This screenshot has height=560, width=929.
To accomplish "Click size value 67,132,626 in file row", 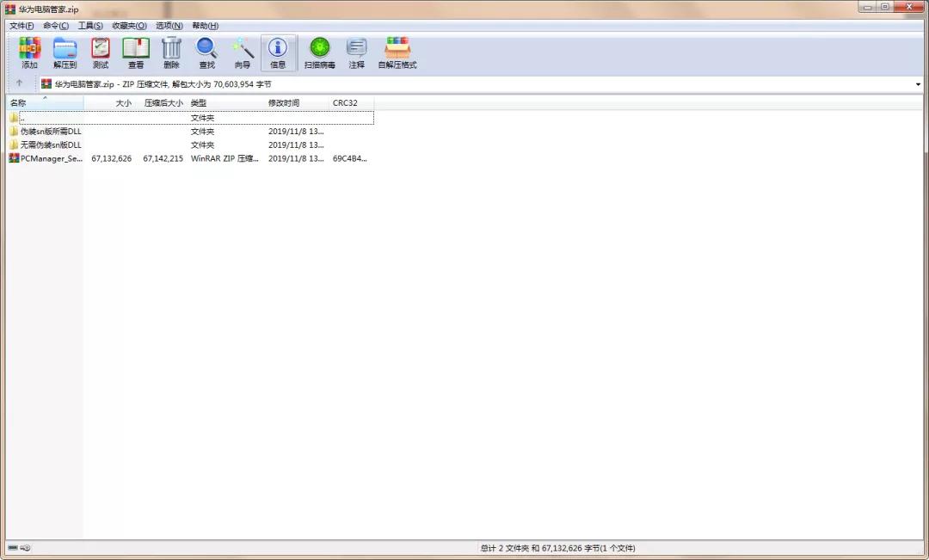I will [x=111, y=158].
